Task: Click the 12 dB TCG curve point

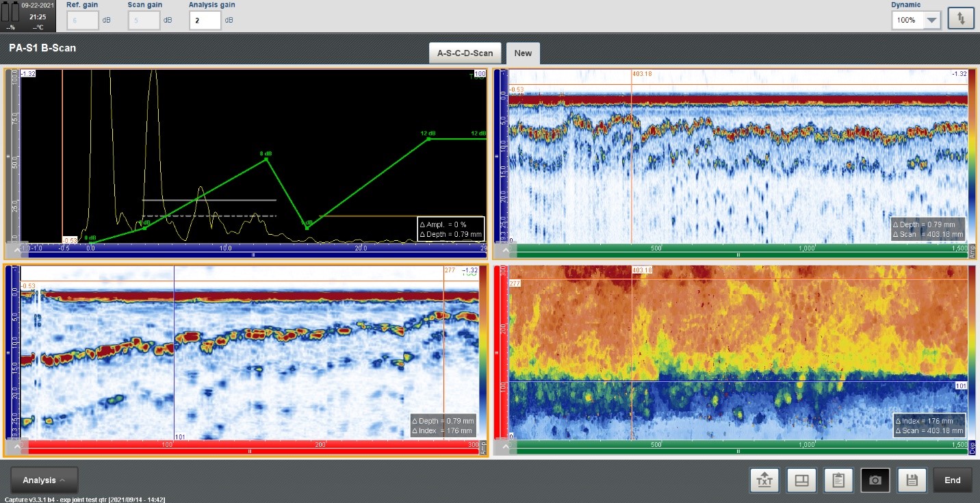Action: pos(429,138)
